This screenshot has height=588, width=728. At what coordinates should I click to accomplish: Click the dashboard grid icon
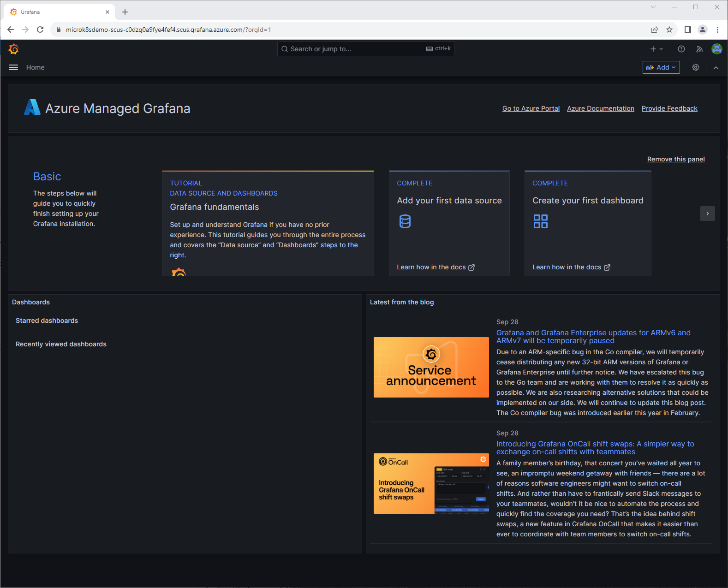point(540,221)
